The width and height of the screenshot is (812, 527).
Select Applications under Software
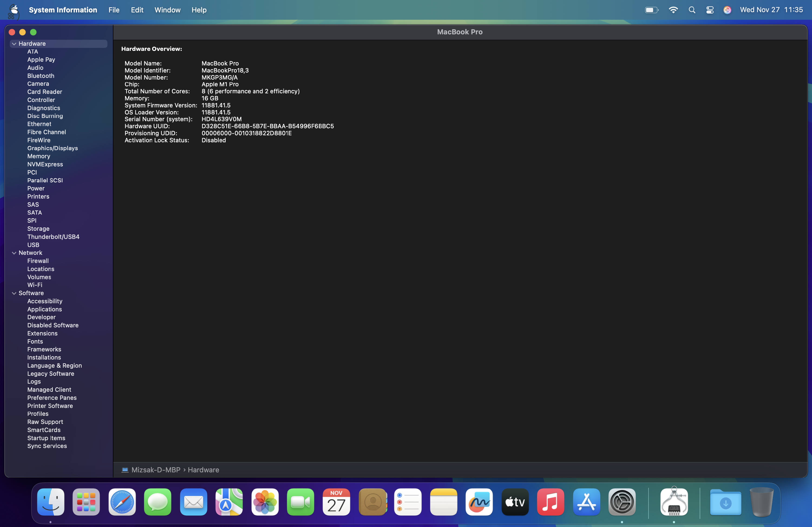[x=44, y=309]
